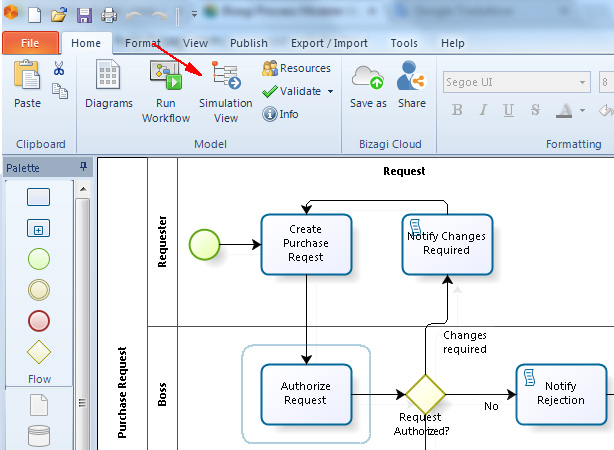Switch to Simulation View
614x450 pixels.
(226, 92)
